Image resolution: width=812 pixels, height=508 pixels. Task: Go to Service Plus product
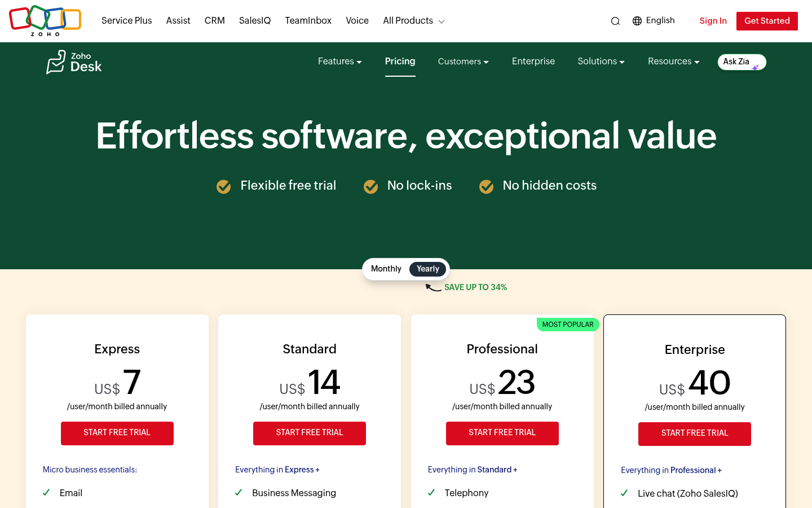(127, 21)
